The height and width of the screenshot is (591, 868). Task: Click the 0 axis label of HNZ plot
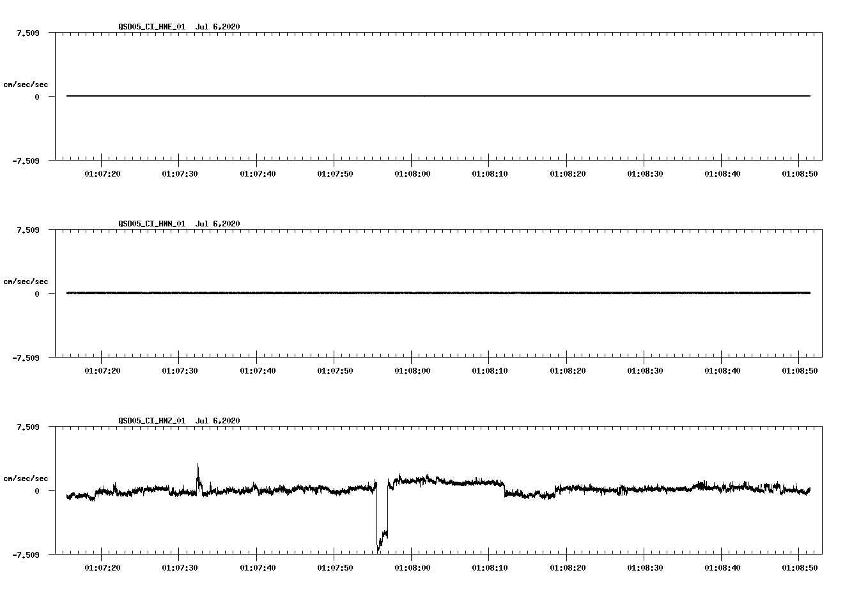(x=37, y=491)
